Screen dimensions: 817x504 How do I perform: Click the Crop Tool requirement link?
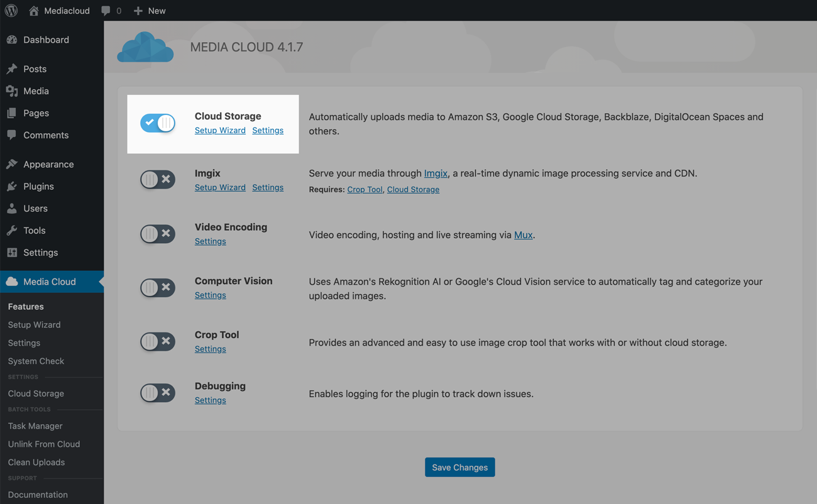tap(365, 189)
